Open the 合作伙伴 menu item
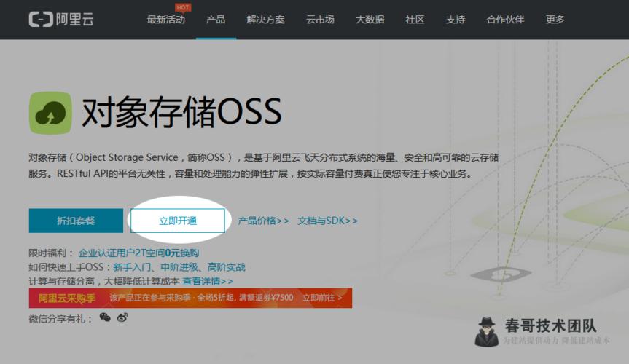This screenshot has width=629, height=364. pyautogui.click(x=505, y=20)
